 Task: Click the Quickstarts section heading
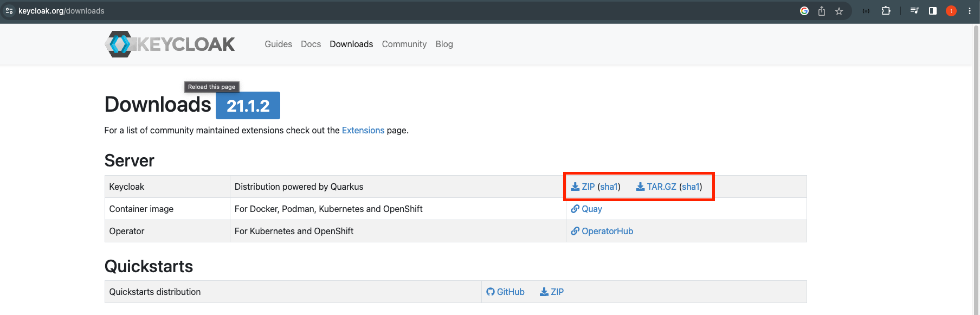[x=149, y=266]
